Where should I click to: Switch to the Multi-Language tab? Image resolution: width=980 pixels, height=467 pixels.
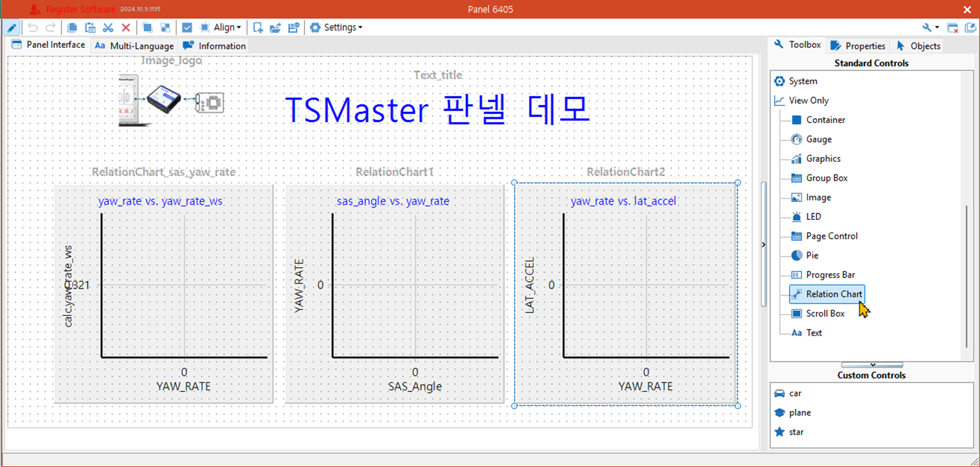point(134,46)
